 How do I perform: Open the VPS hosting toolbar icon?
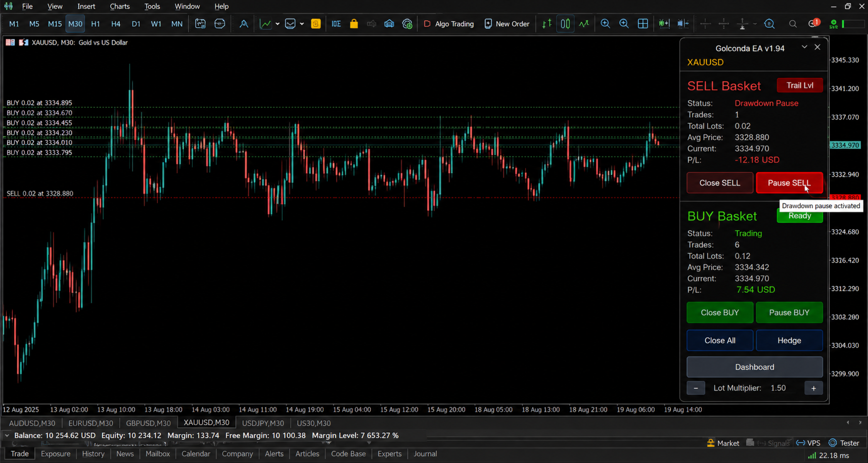(x=389, y=24)
